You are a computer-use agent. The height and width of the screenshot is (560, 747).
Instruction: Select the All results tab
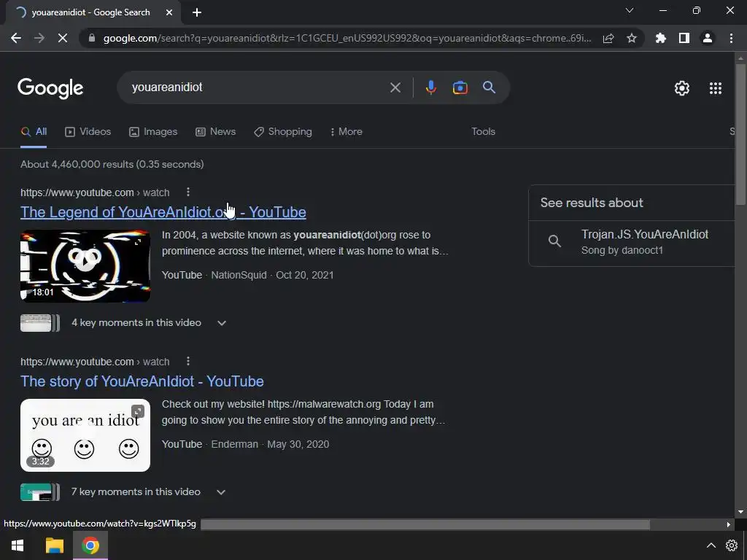[x=34, y=132]
